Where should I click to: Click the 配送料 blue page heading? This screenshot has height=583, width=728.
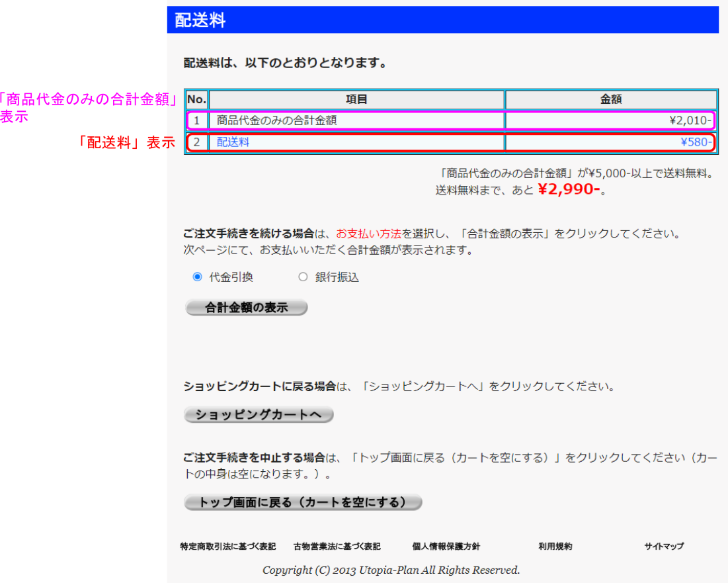click(x=443, y=20)
